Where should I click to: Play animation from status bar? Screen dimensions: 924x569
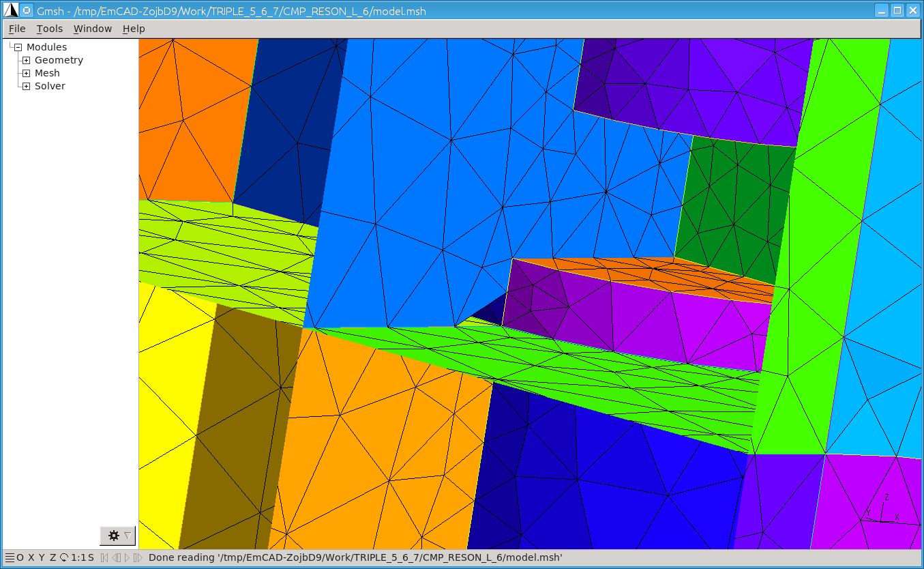tap(127, 557)
